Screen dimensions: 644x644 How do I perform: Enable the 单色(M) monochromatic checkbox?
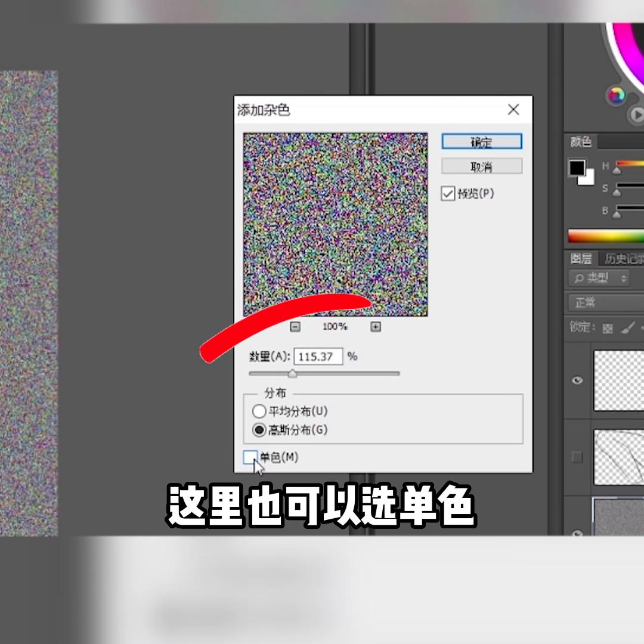(251, 457)
